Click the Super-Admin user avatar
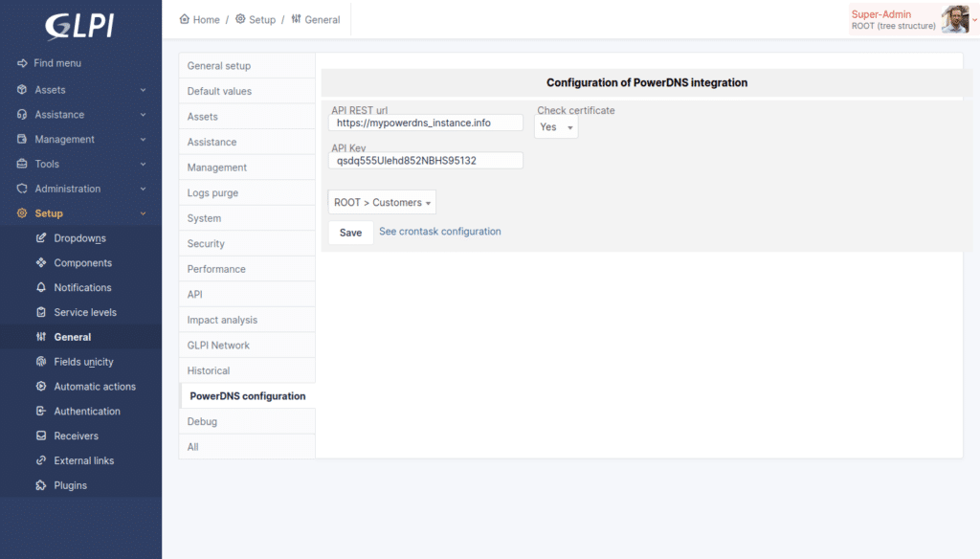980x559 pixels. (x=955, y=19)
